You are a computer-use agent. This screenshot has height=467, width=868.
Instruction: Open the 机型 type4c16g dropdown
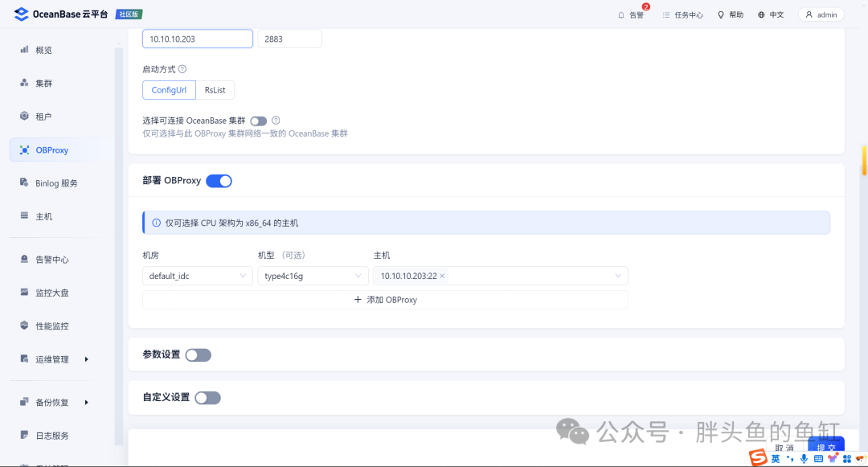pos(313,277)
